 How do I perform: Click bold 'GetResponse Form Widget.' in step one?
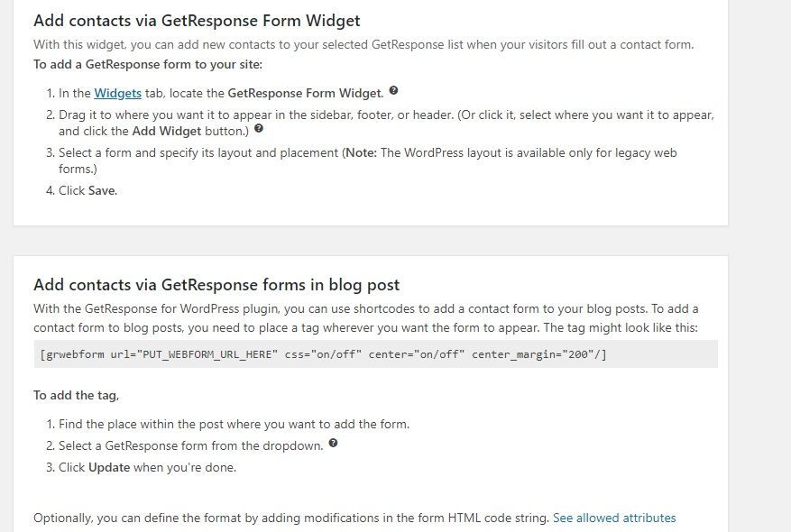(x=306, y=93)
